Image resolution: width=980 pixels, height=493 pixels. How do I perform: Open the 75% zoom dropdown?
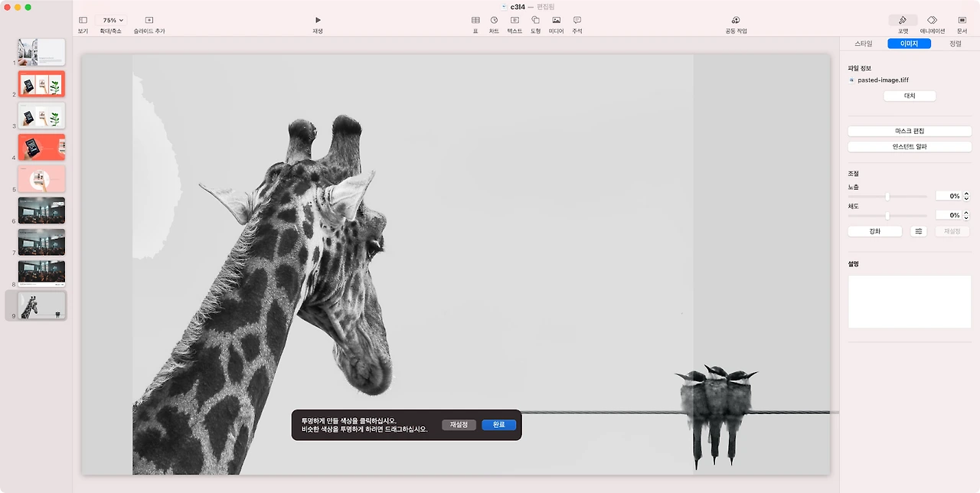point(113,20)
